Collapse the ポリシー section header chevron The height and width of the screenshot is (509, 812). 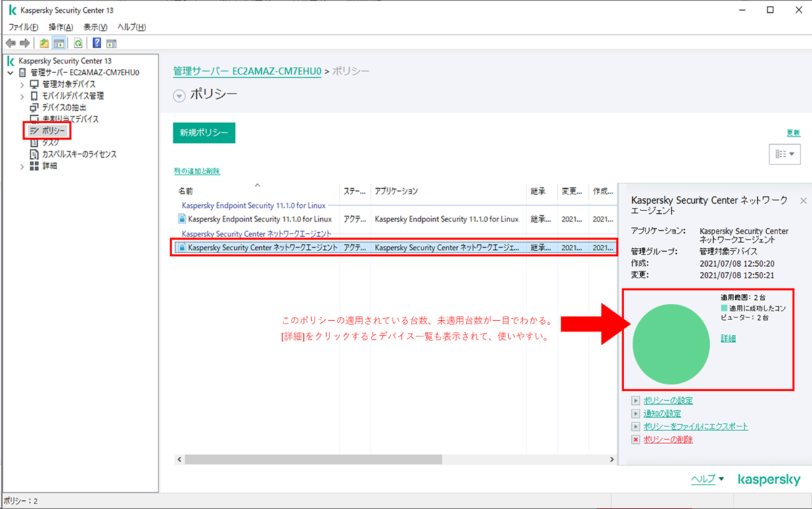click(179, 96)
